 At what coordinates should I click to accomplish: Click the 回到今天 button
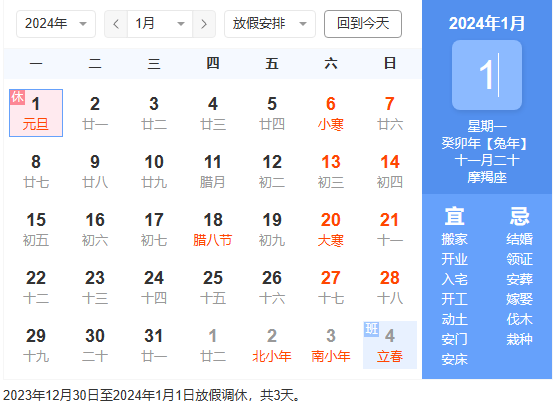click(363, 24)
